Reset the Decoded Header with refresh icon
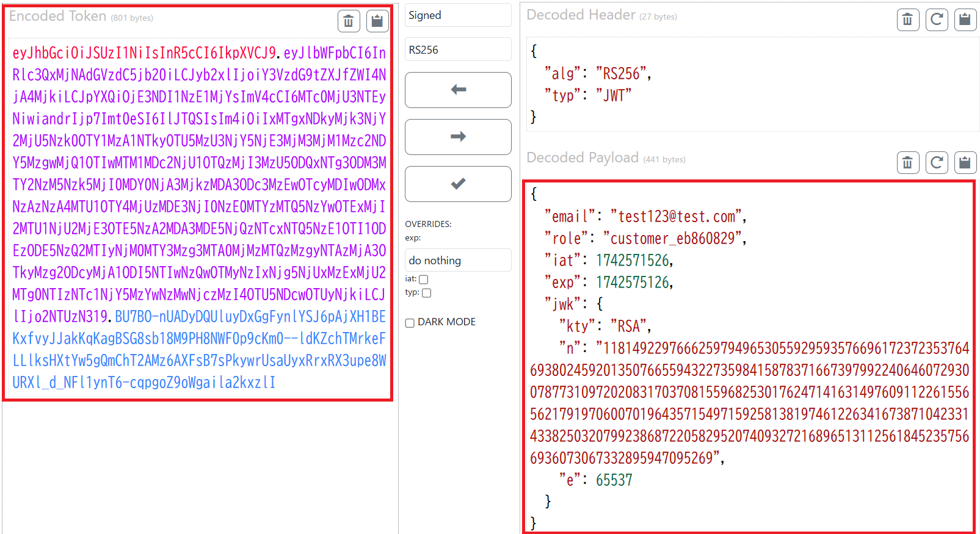The image size is (980, 534). [x=937, y=20]
